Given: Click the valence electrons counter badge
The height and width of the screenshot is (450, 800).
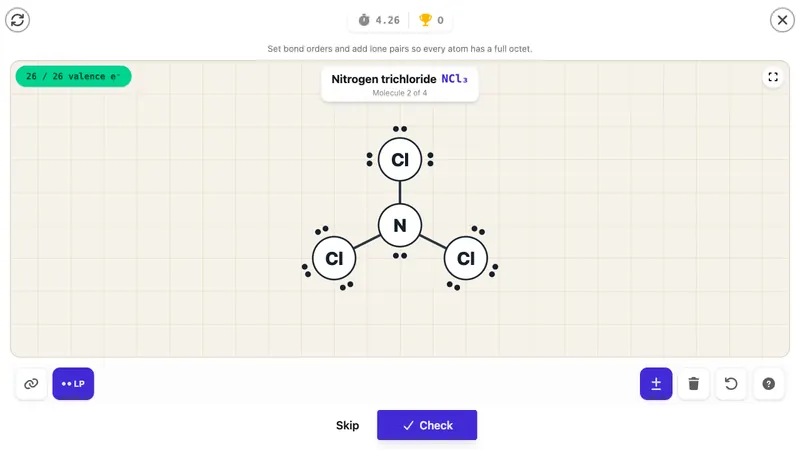Looking at the screenshot, I should click(x=73, y=77).
